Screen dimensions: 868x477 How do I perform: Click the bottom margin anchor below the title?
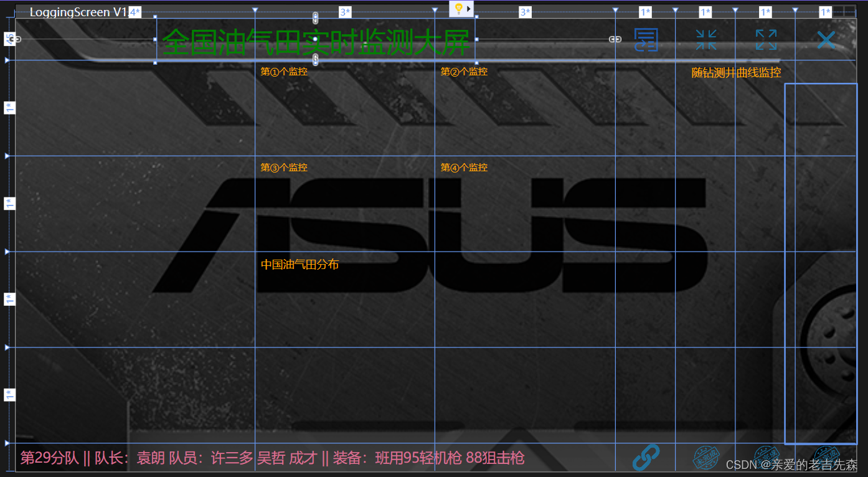315,59
